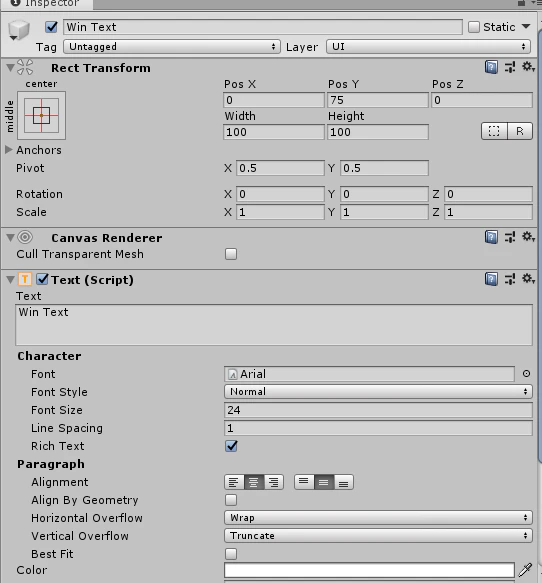Open the GameObject icon picker cube

[18, 30]
